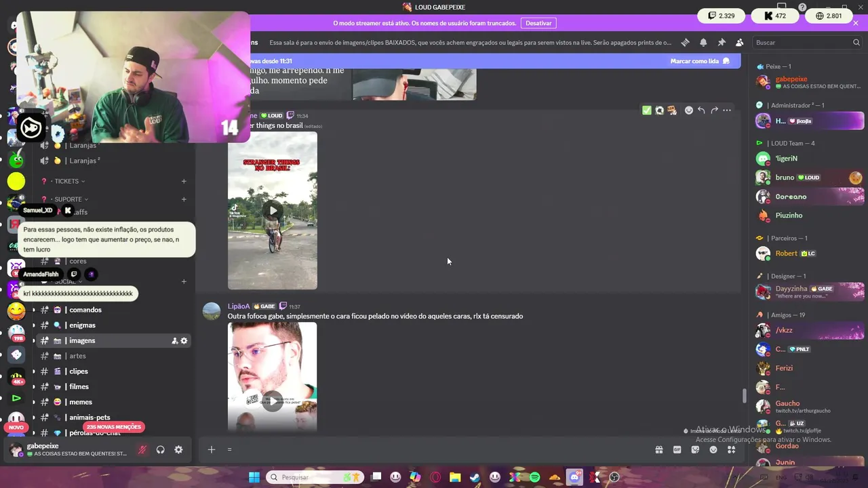The height and width of the screenshot is (488, 868).
Task: Unmute the microphone in user panel
Action: tap(142, 449)
